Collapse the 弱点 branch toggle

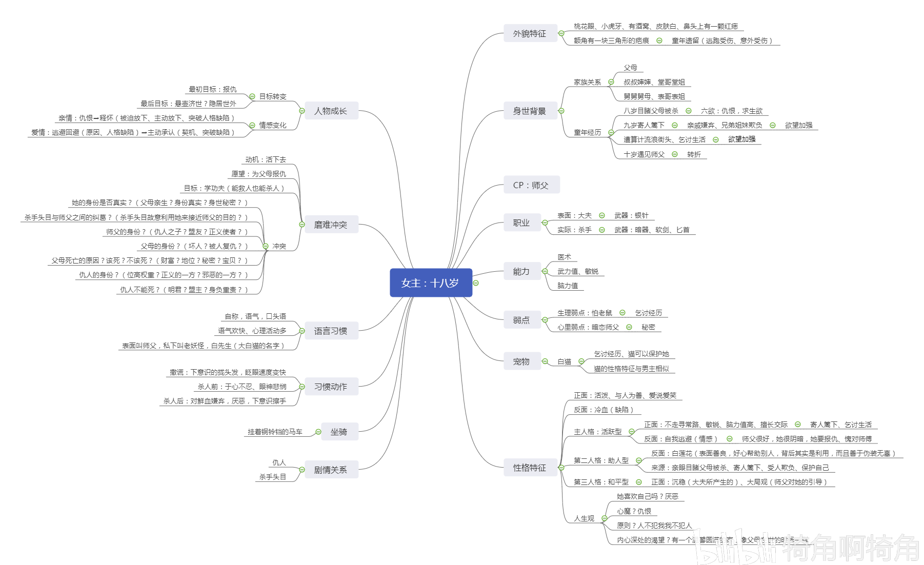pyautogui.click(x=545, y=320)
